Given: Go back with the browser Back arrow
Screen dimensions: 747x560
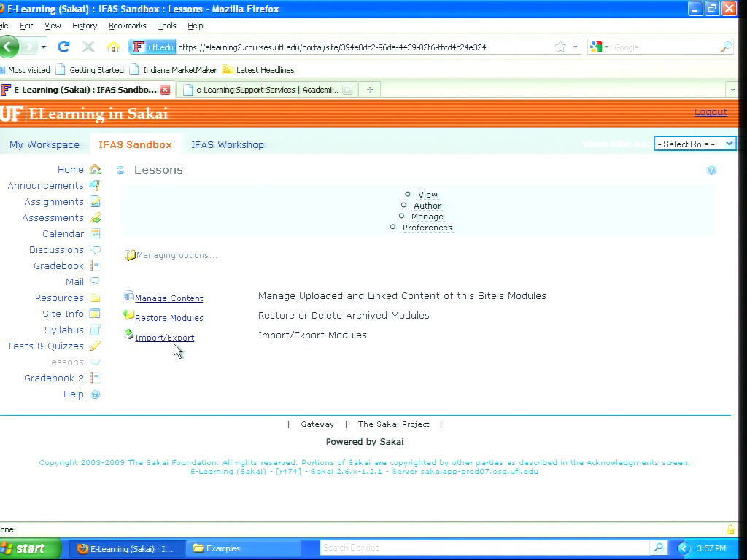Looking at the screenshot, I should pos(9,47).
